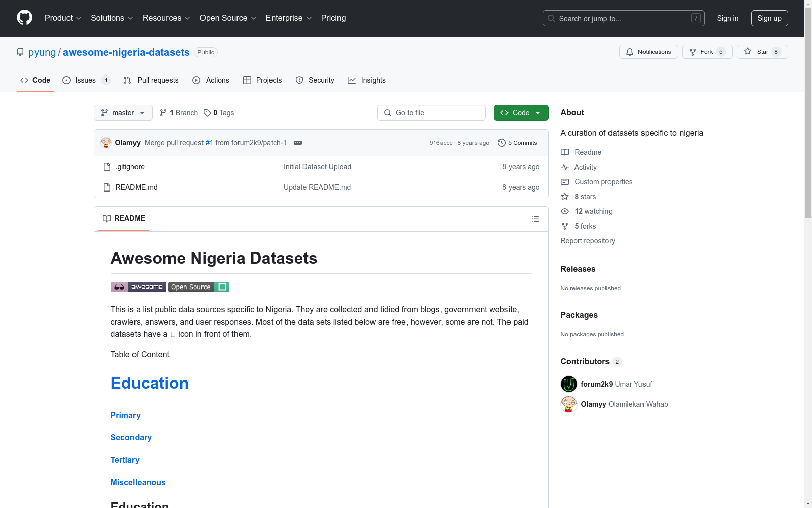Open the .gitignore file
This screenshot has height=508, width=812.
click(130, 167)
